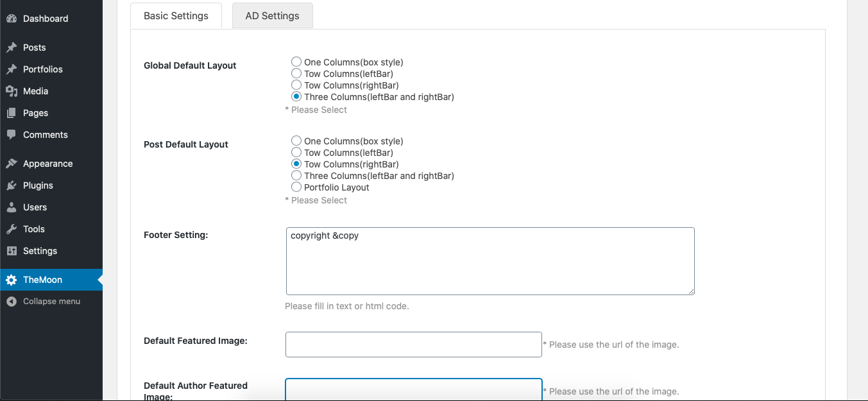Focus the Default Featured Image field
This screenshot has height=401, width=868.
click(414, 345)
